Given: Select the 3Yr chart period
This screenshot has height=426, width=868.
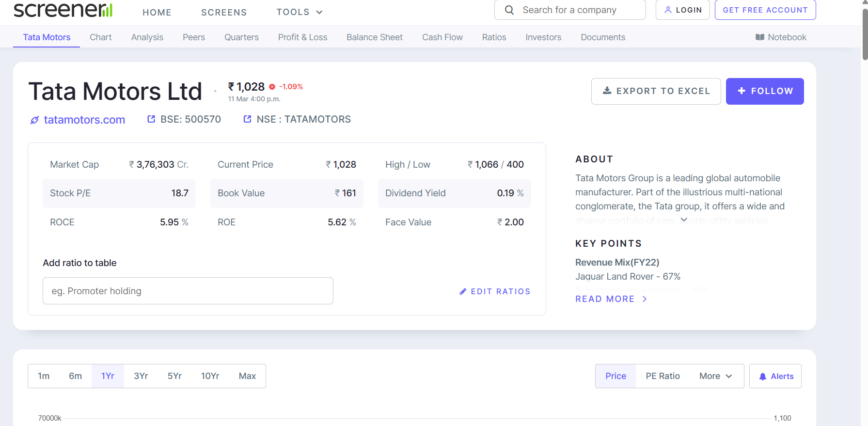Looking at the screenshot, I should (141, 376).
